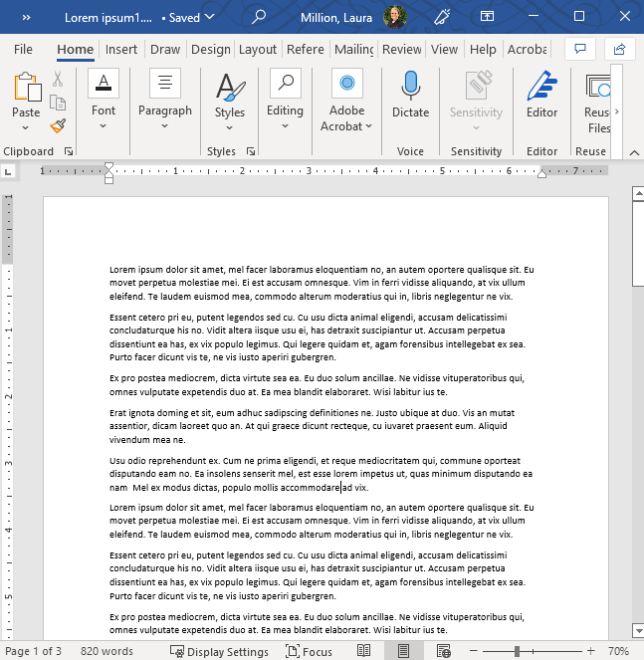Toggle Focus mode in status bar

pyautogui.click(x=309, y=651)
